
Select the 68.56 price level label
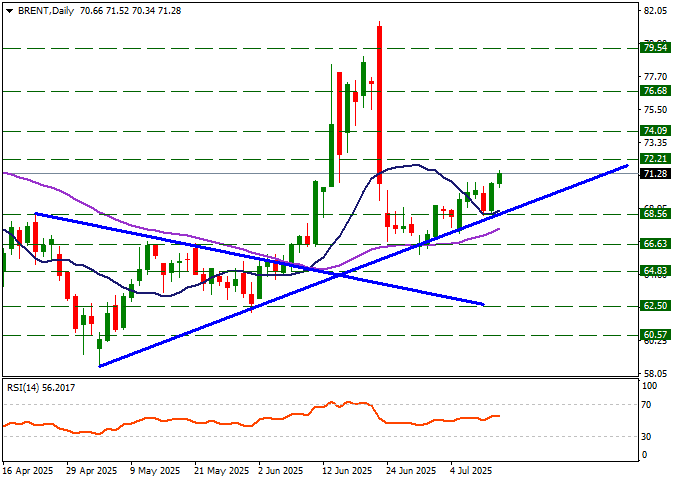pyautogui.click(x=656, y=214)
